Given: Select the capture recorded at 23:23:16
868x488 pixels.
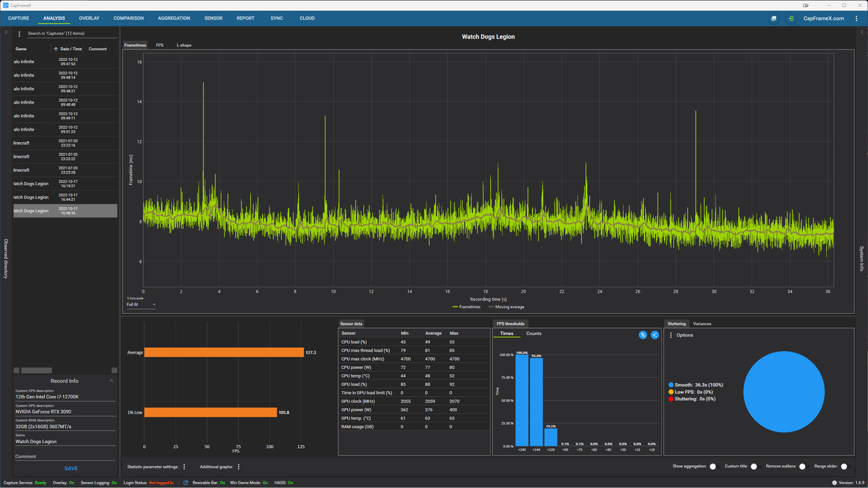Looking at the screenshot, I should [65, 143].
